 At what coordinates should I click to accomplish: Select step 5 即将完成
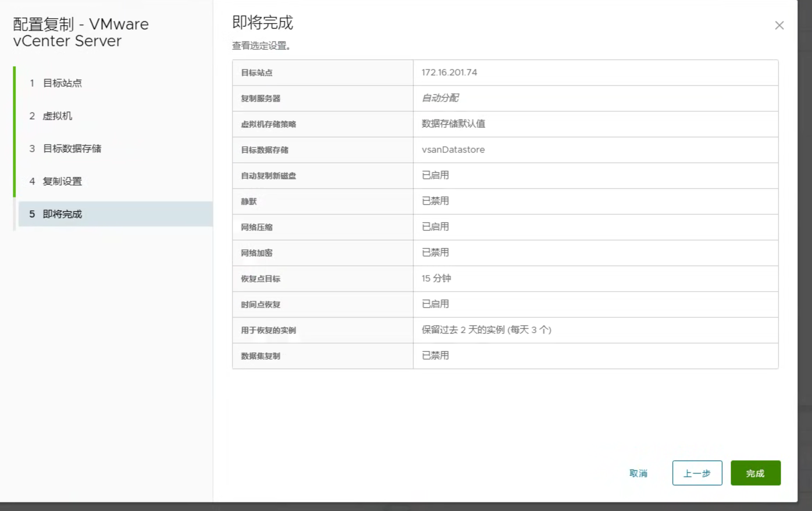click(x=62, y=214)
